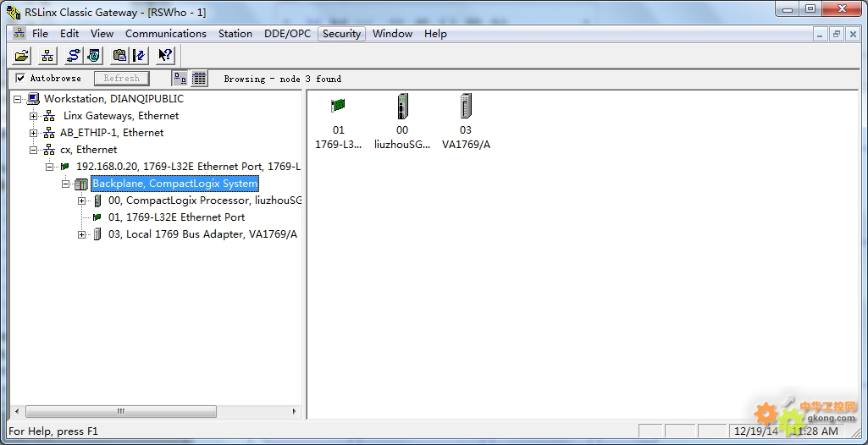
Task: Expand the 00, CompactLogix Processor node
Action: point(82,201)
